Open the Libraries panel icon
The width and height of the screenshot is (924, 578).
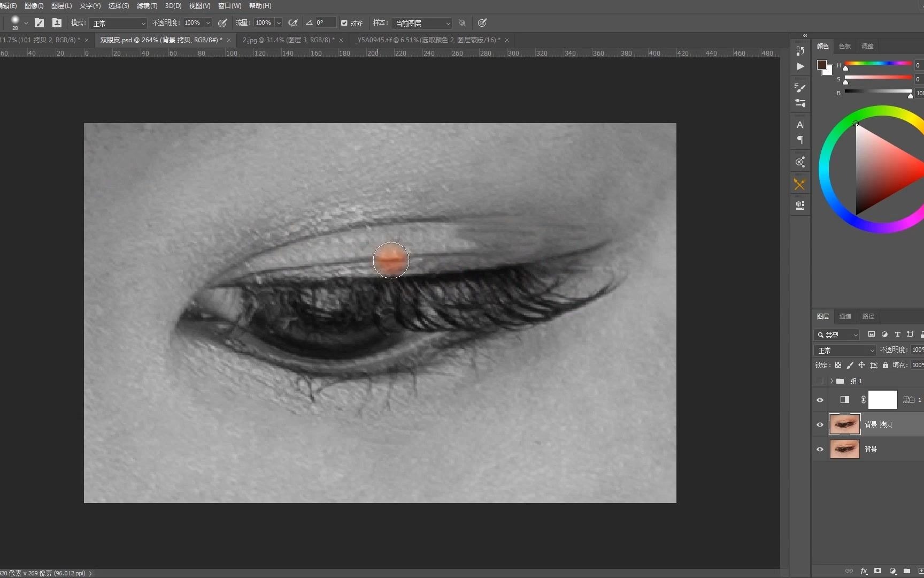[800, 162]
